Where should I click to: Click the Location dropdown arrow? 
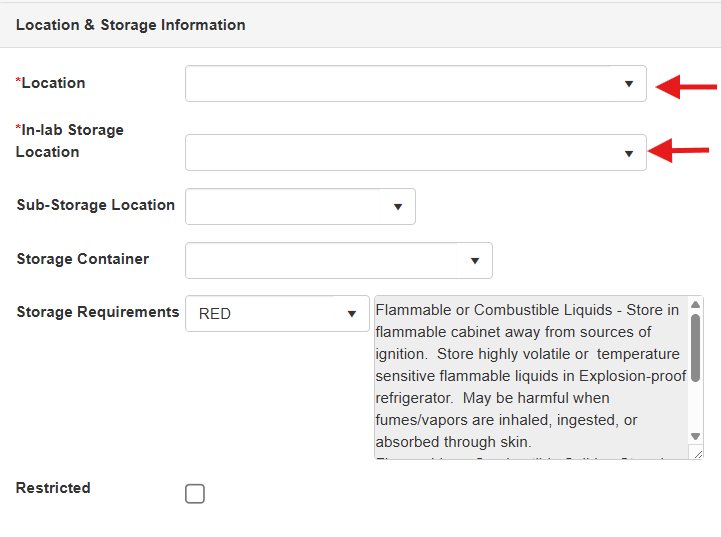[628, 84]
